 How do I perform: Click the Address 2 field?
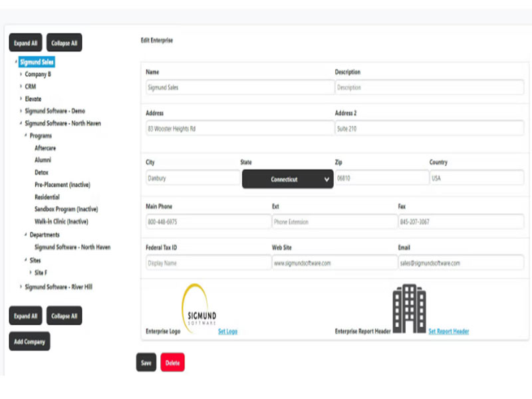[x=430, y=128]
